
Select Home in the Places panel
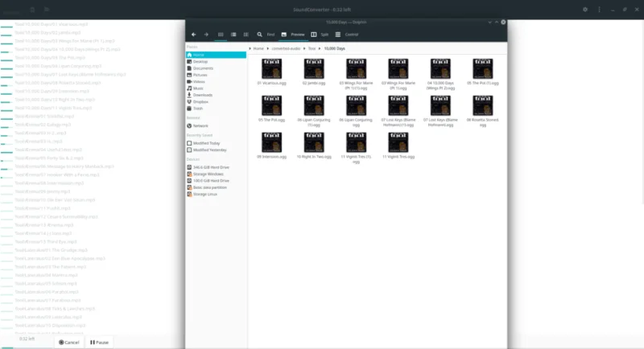coord(216,55)
